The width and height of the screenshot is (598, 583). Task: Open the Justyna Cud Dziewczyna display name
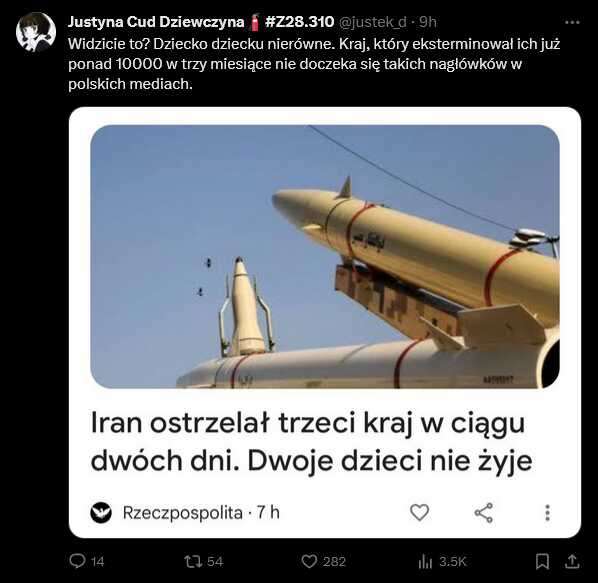156,22
